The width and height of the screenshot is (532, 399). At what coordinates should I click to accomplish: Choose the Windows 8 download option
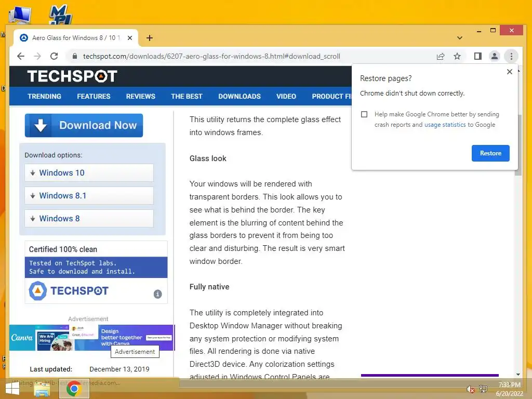(89, 219)
